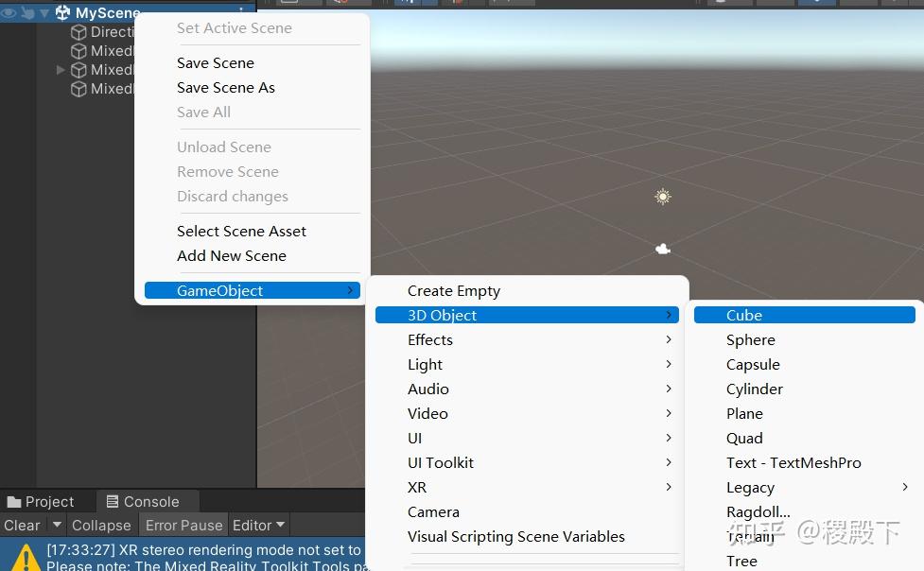The image size is (924, 571).
Task: Click Save Scene As in the context menu
Action: [226, 87]
